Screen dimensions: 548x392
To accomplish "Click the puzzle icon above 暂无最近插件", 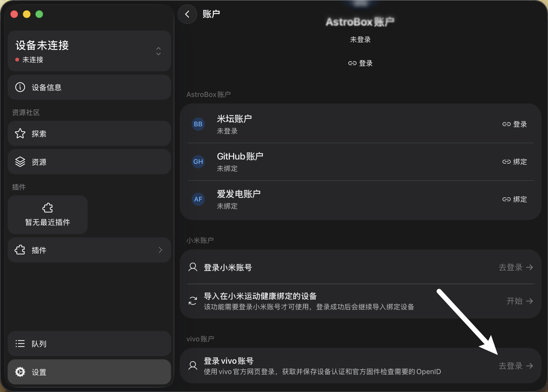I will pos(48,208).
